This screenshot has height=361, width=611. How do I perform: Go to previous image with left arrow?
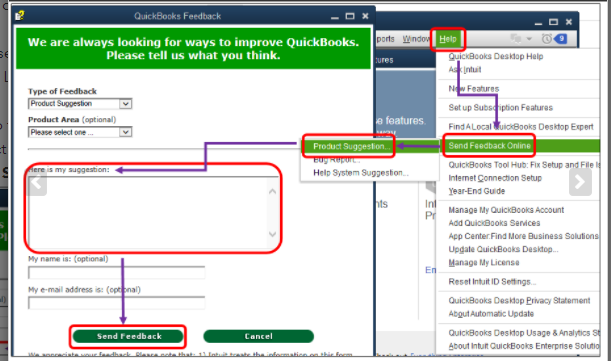click(x=37, y=182)
